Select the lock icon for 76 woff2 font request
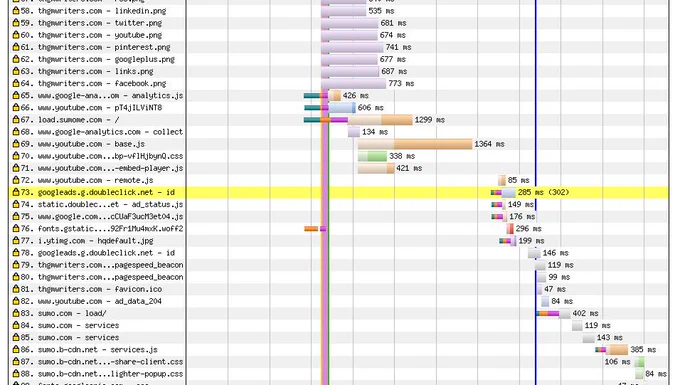680x385 pixels. tap(16, 228)
